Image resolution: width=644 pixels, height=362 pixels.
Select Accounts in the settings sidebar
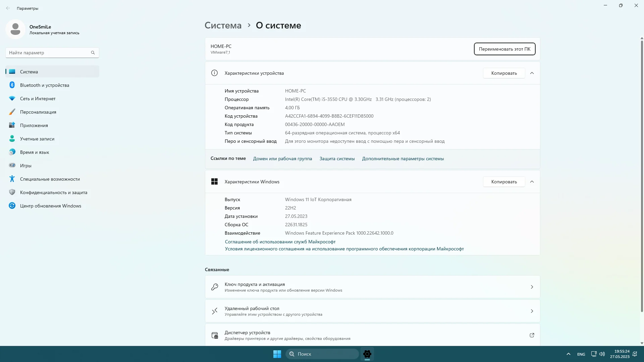[37, 139]
